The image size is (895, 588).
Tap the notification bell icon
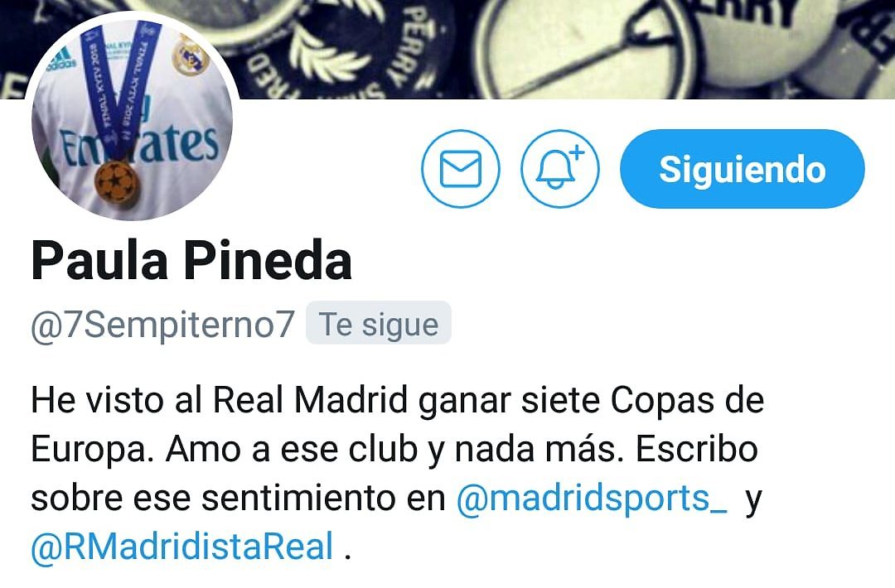pos(560,169)
